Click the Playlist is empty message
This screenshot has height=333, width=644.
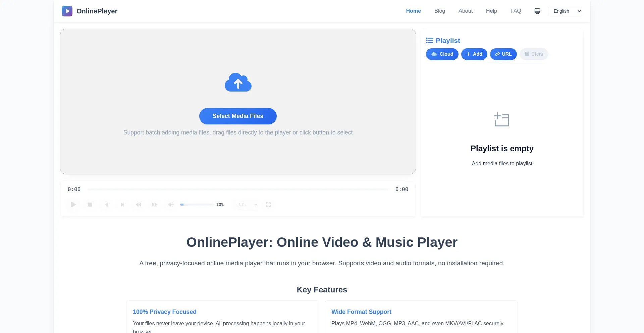pyautogui.click(x=502, y=149)
